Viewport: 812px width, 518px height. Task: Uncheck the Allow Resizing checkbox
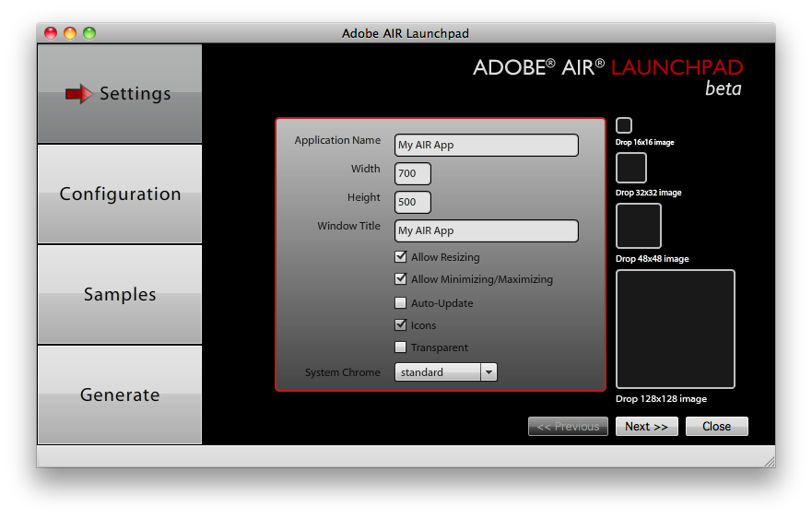pos(400,256)
